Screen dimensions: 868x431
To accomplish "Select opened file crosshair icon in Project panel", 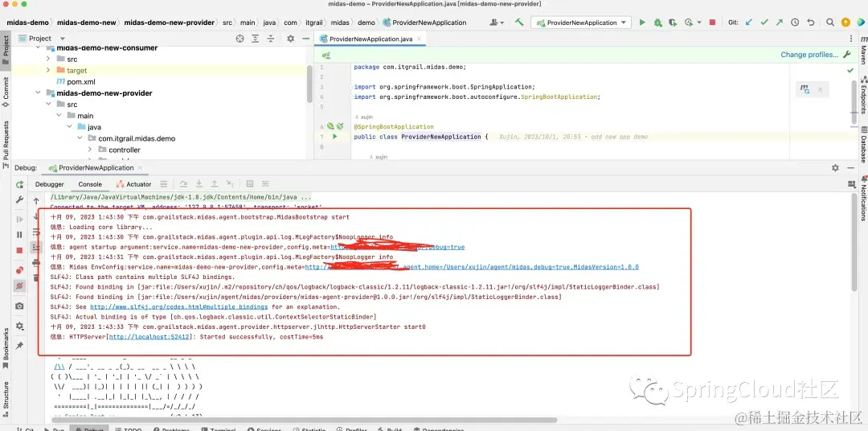I will [240, 39].
